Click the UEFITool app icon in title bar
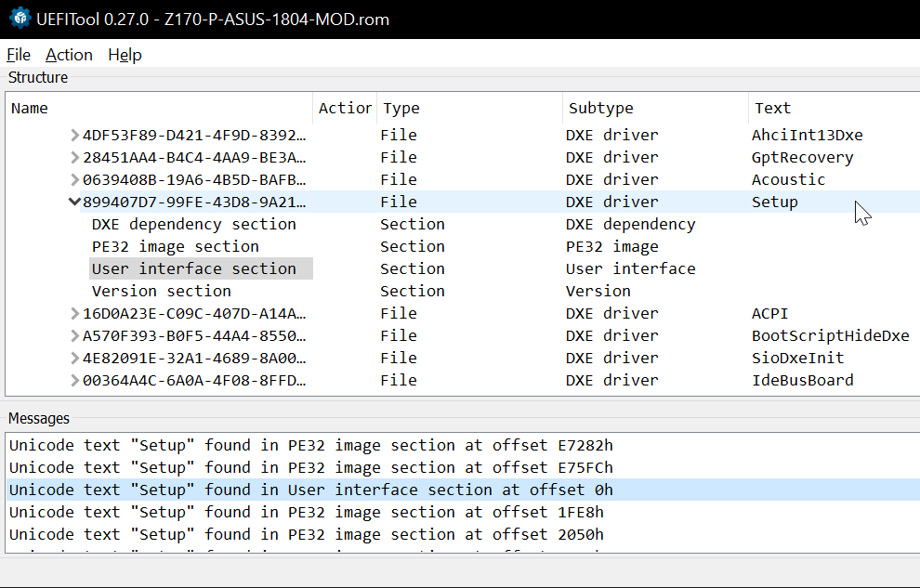The height and width of the screenshot is (588, 920). click(x=19, y=19)
